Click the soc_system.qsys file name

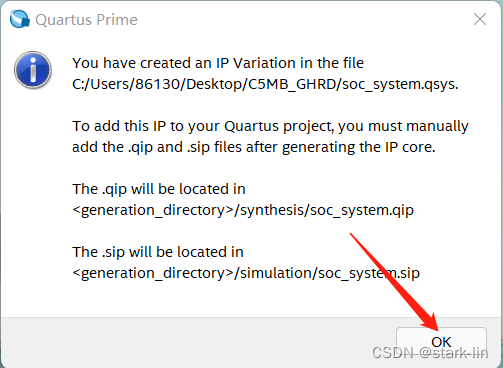400,84
